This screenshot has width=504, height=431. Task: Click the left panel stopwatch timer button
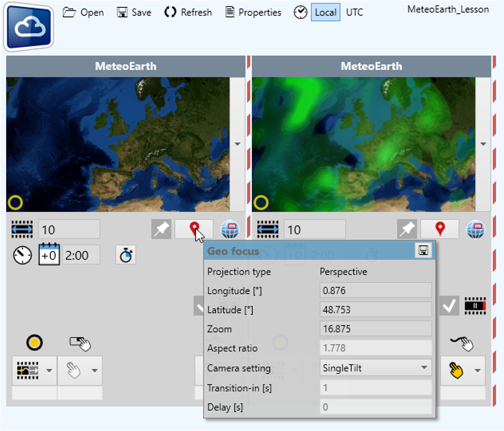pos(125,255)
